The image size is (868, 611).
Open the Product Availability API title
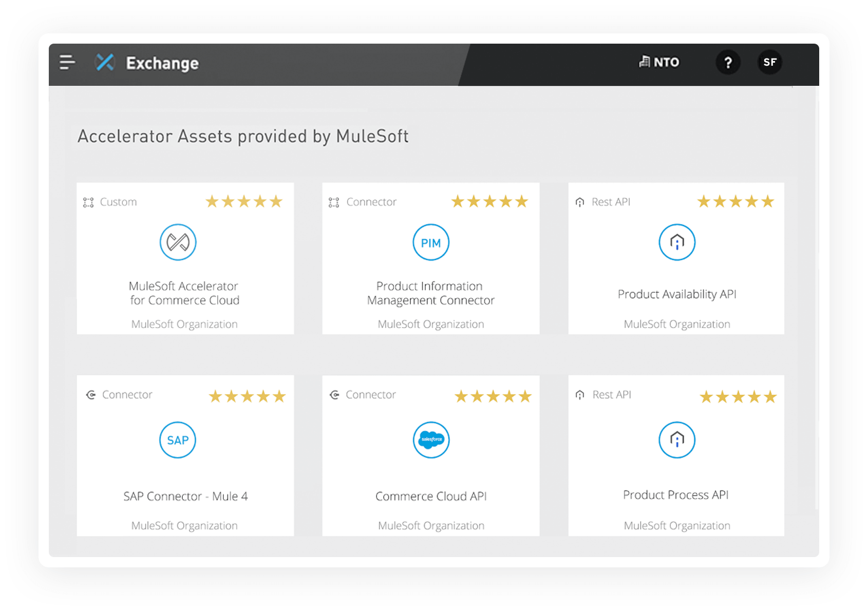(x=677, y=294)
